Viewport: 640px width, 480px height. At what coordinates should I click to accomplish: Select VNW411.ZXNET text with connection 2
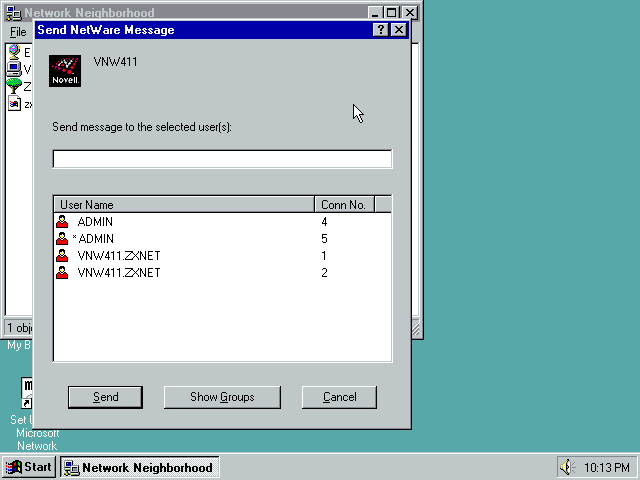pos(119,273)
